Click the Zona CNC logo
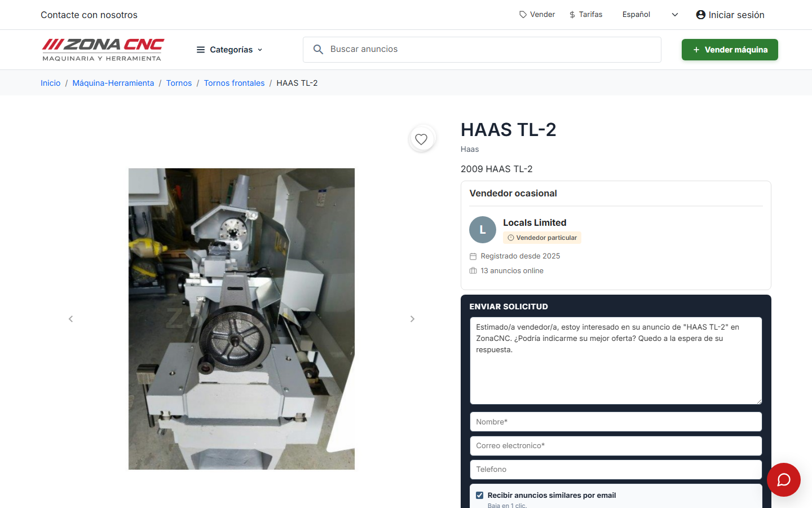Image resolution: width=812 pixels, height=508 pixels. coord(103,50)
